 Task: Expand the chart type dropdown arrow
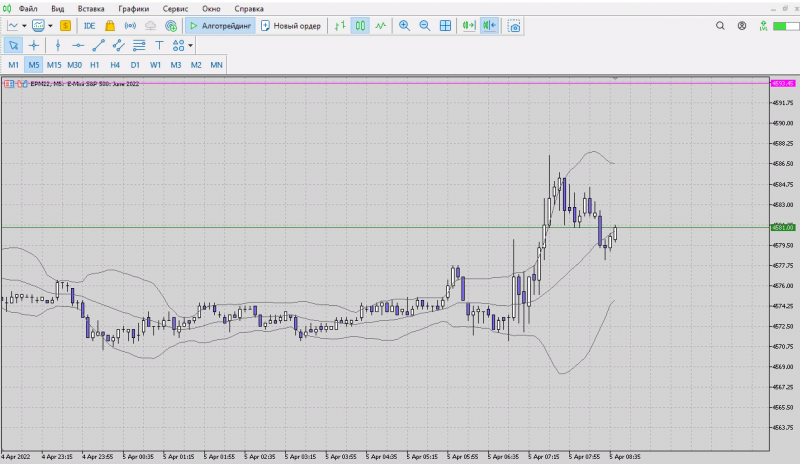coord(24,26)
